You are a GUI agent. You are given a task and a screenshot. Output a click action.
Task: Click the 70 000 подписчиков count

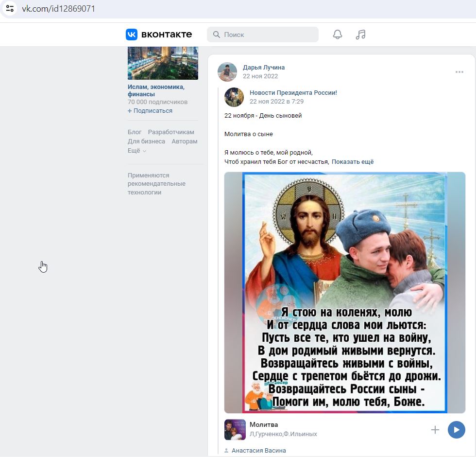click(x=157, y=102)
